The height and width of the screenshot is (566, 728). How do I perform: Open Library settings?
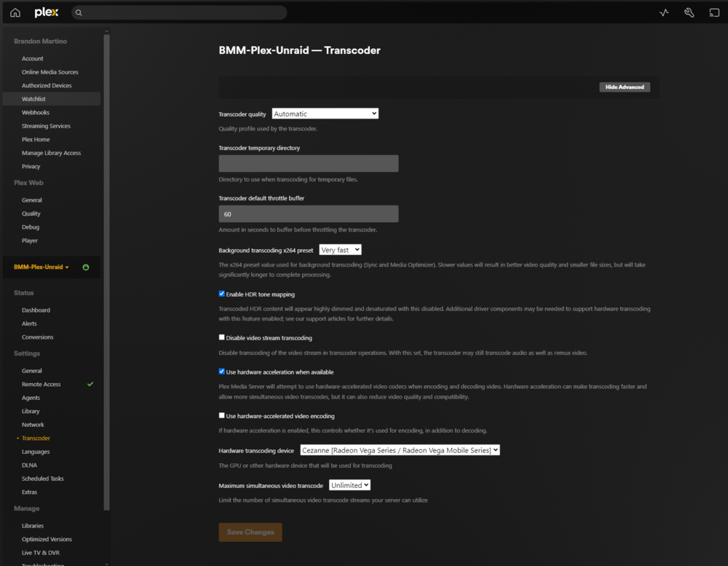(31, 412)
